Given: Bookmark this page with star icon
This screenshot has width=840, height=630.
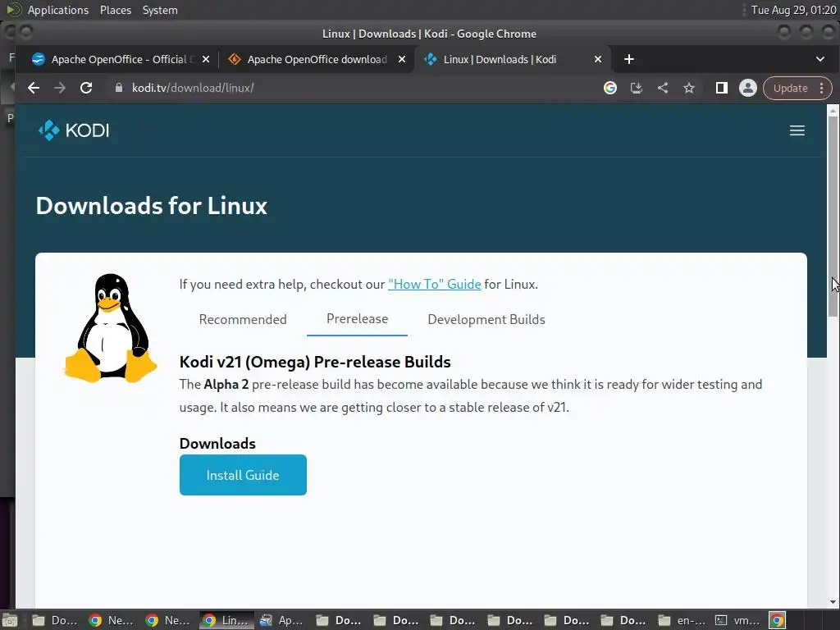Looking at the screenshot, I should pos(689,88).
